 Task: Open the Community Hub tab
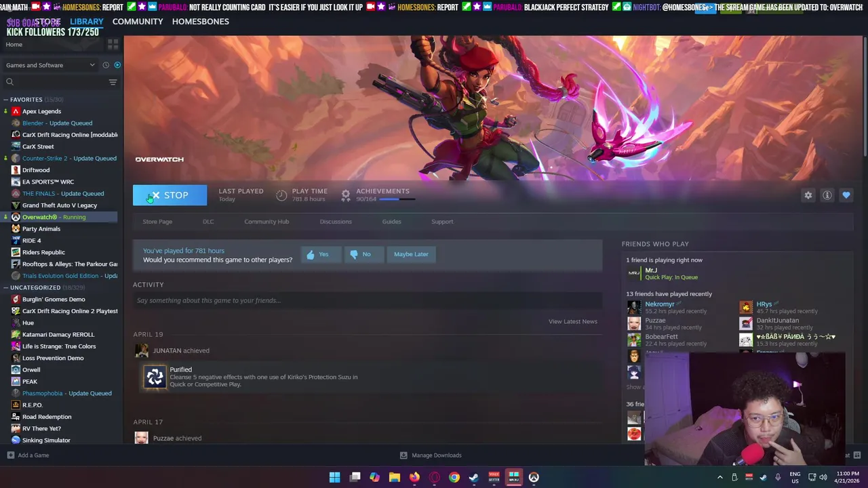pyautogui.click(x=267, y=222)
